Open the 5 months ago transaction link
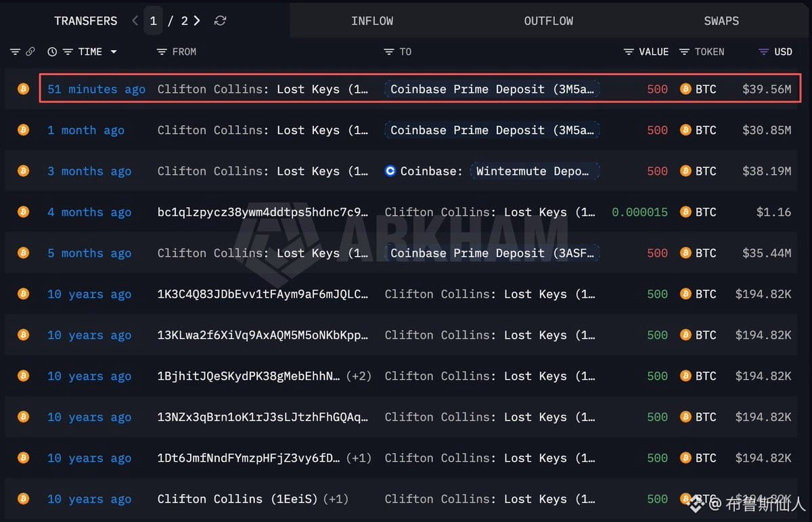 [89, 253]
